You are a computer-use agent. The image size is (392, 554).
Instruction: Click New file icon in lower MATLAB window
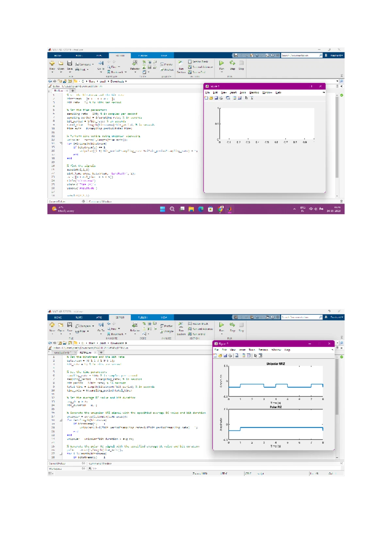click(52, 325)
